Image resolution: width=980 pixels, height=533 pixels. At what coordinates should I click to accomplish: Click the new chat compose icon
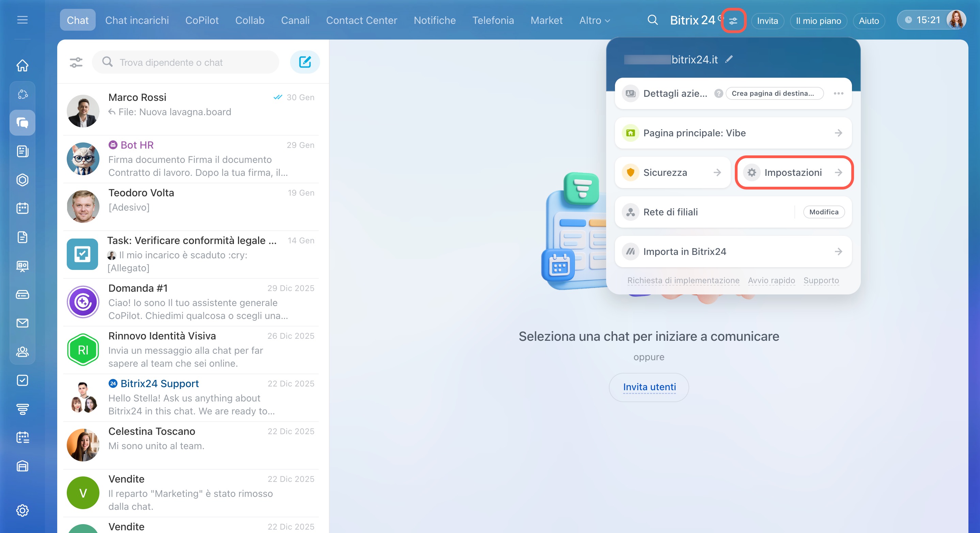click(x=305, y=62)
